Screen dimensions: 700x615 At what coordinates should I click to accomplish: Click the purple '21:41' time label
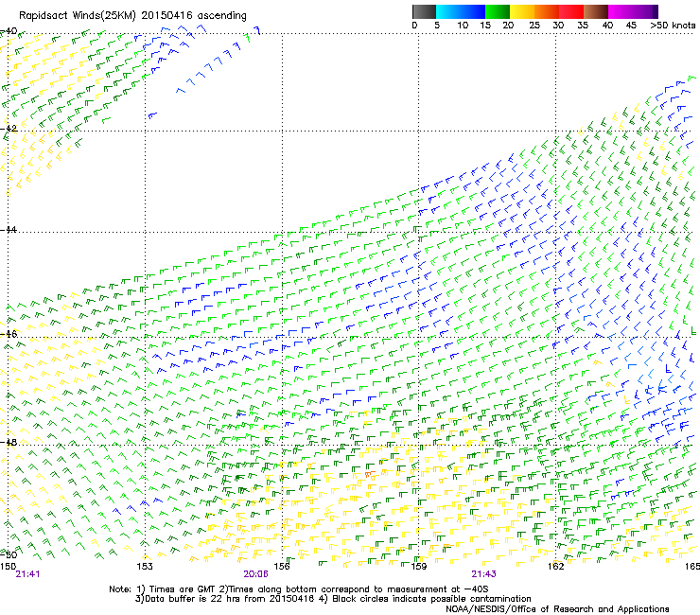(27, 574)
